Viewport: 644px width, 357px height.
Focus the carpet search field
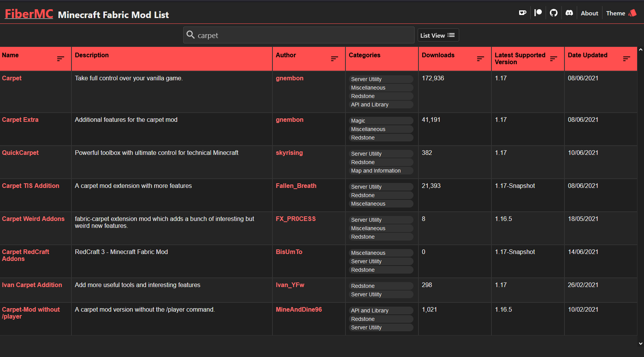tap(299, 35)
